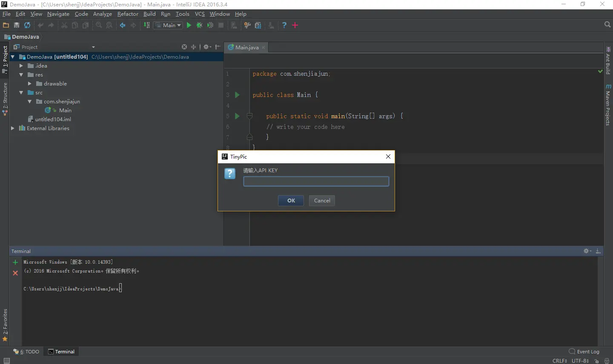
Task: Open the Maven Projects side panel
Action: point(608,105)
